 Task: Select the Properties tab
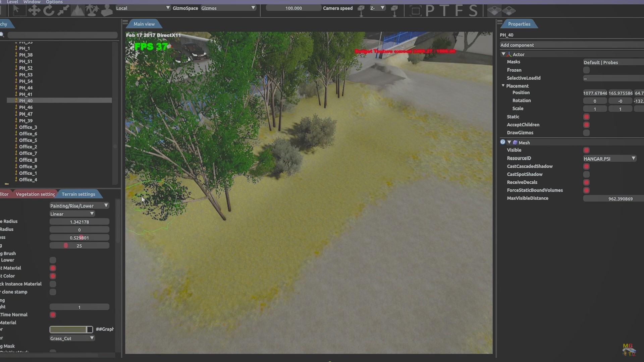(x=519, y=24)
